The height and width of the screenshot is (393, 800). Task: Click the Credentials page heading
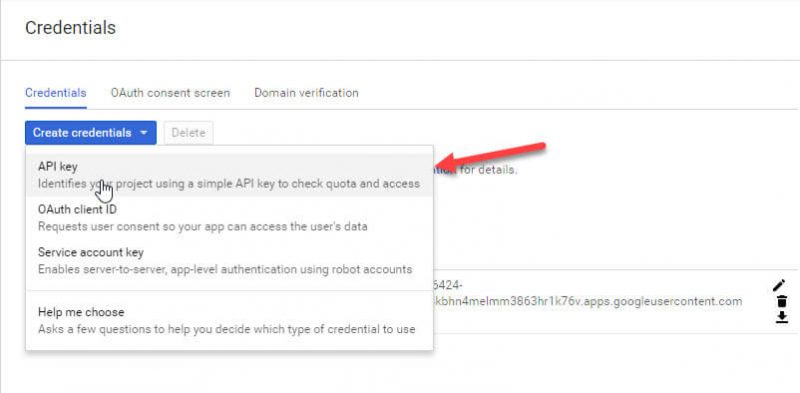tap(70, 28)
